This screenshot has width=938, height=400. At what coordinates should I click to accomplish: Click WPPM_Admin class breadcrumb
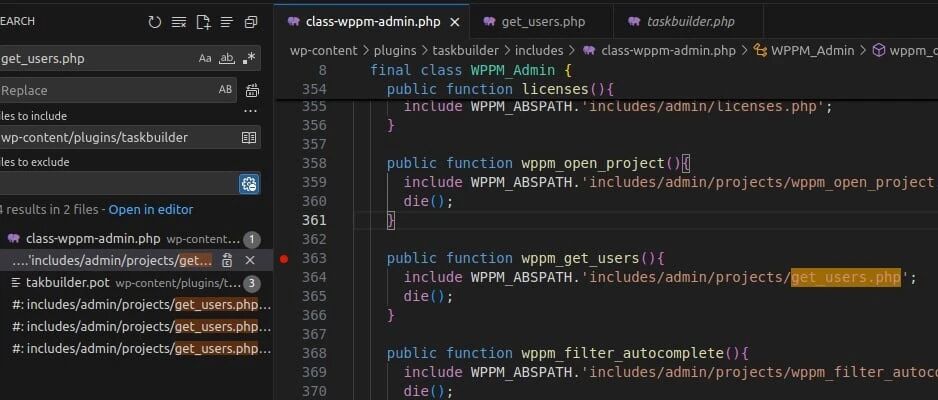pyautogui.click(x=812, y=51)
